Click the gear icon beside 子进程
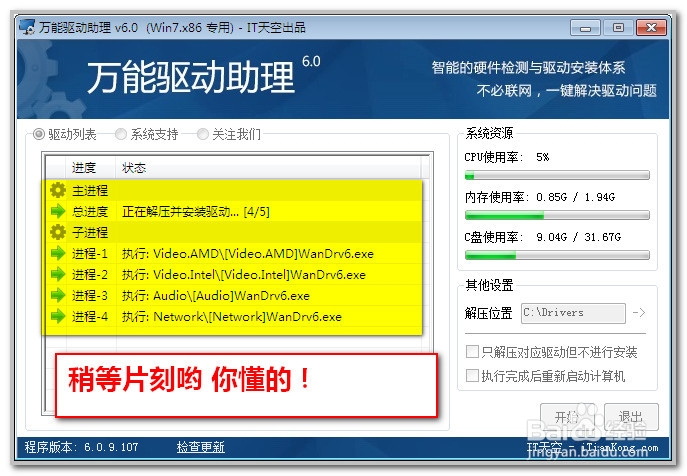Image resolution: width=687 pixels, height=476 pixels. [x=57, y=232]
